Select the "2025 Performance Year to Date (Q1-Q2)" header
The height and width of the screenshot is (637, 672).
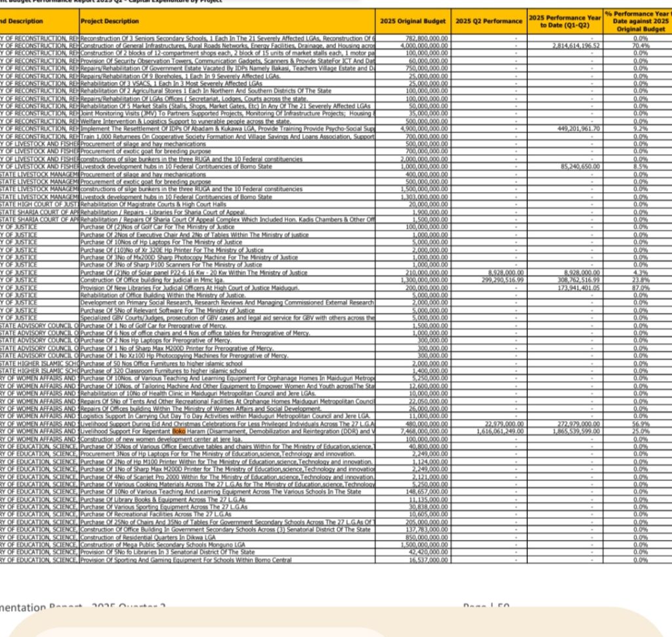point(565,21)
